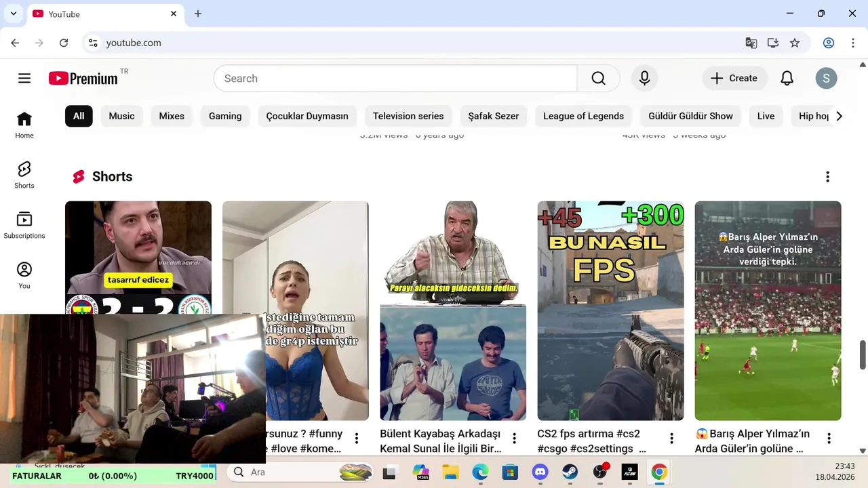
Task: Select the Gaming filter chip
Action: coord(225,116)
